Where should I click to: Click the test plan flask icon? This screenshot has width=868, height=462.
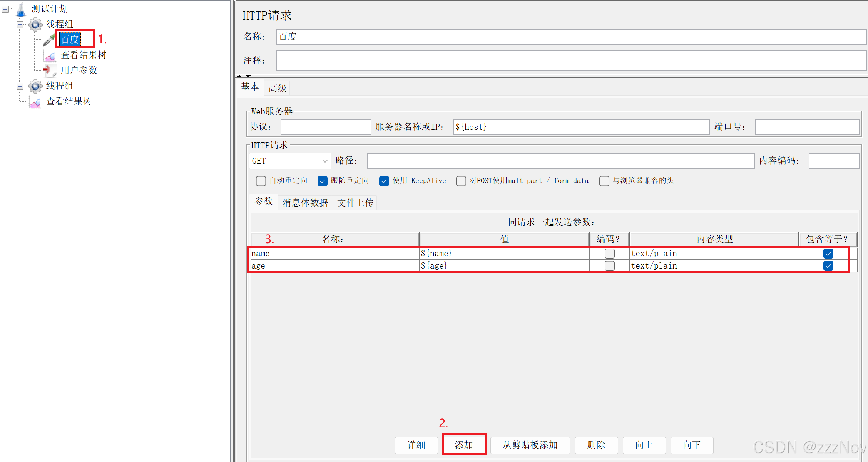21,9
